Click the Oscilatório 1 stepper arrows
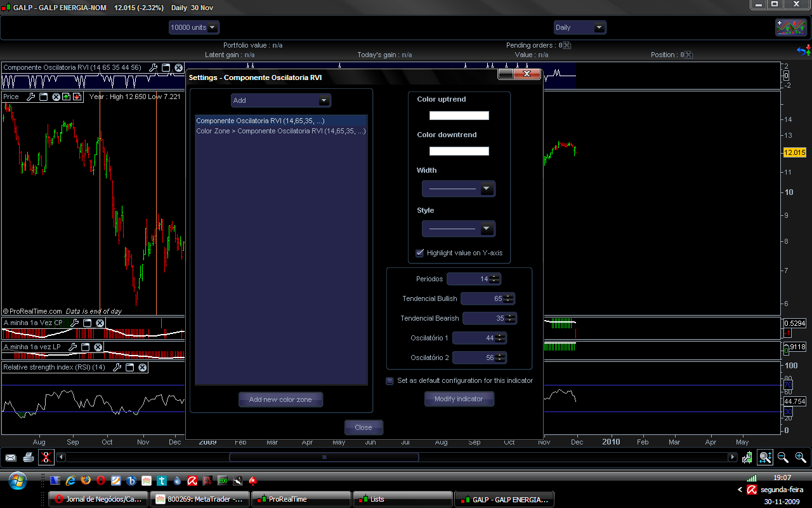812x508 pixels. pyautogui.click(x=500, y=338)
